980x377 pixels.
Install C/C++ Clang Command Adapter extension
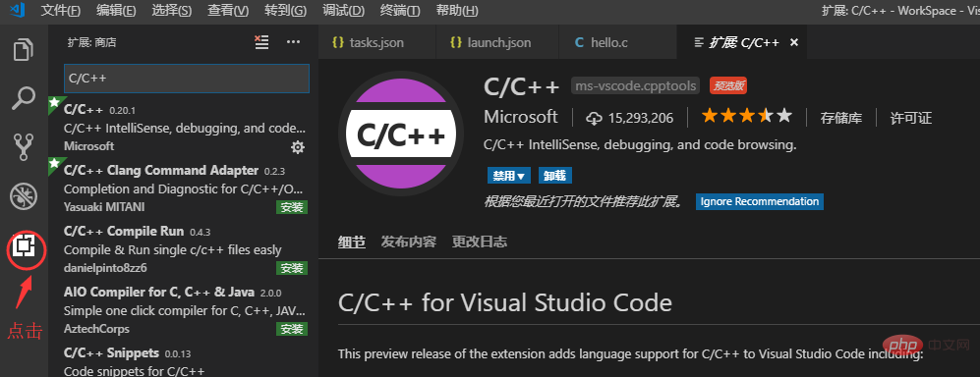point(292,207)
